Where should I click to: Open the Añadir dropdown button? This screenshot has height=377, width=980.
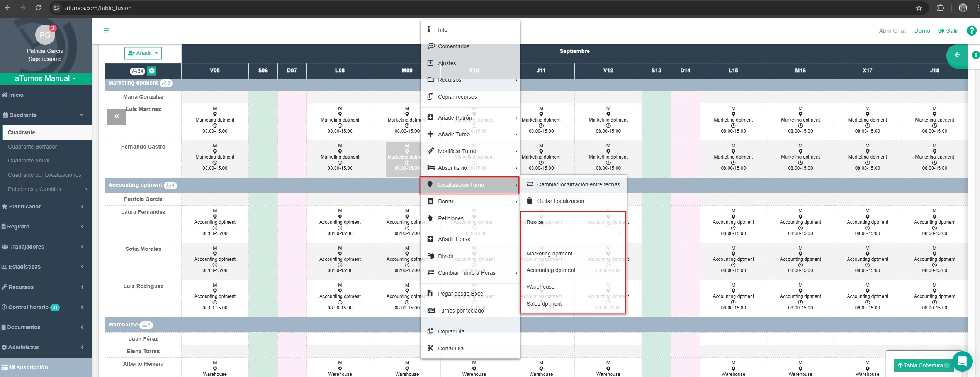coord(143,53)
